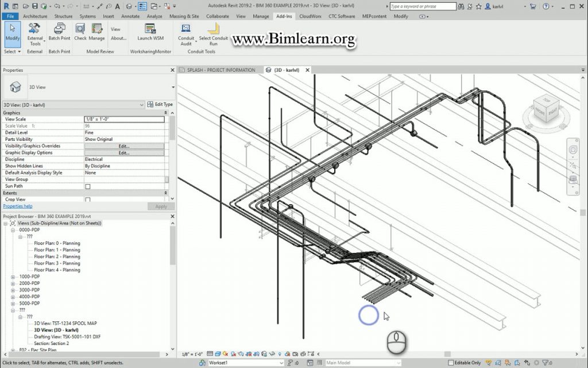Click Edit for Graphic Display Options
Viewport: 588px width, 368px height.
coord(124,153)
